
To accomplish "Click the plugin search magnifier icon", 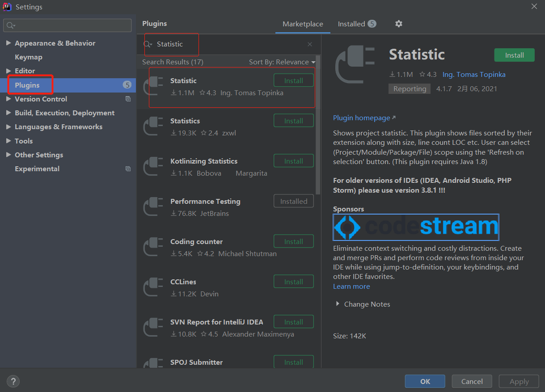I will [148, 44].
